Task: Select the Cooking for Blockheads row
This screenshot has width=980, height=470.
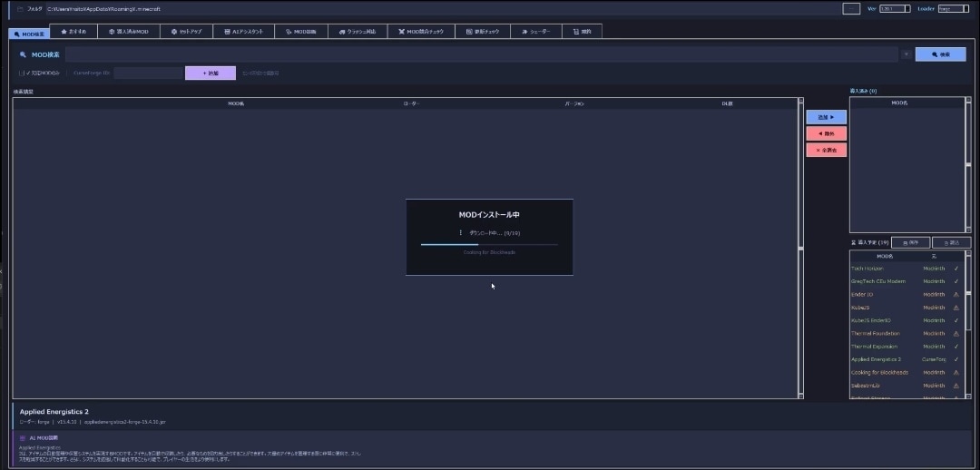Action: 906,373
